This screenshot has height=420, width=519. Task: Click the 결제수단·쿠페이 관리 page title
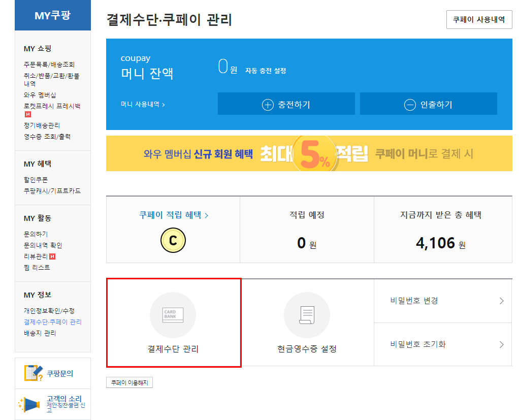(169, 19)
